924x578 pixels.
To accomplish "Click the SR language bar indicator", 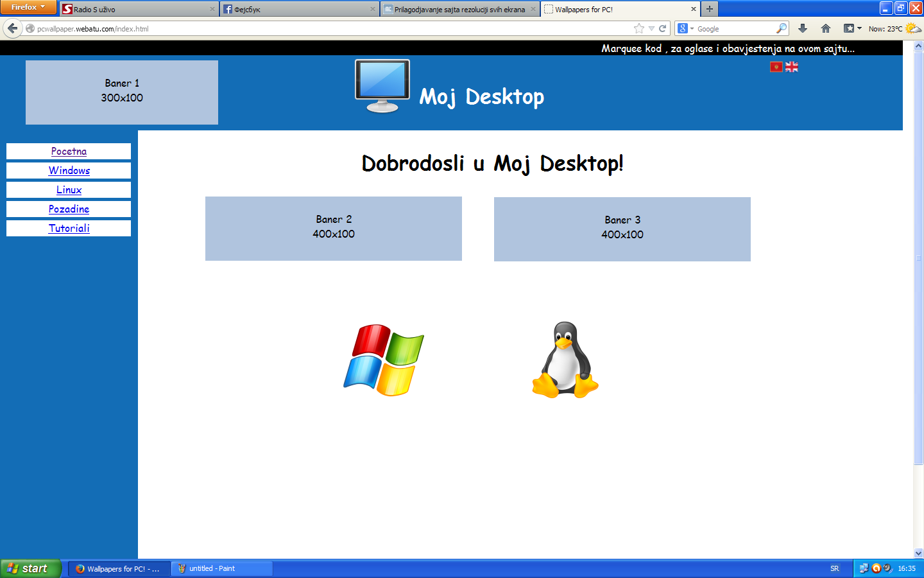I will coord(835,568).
